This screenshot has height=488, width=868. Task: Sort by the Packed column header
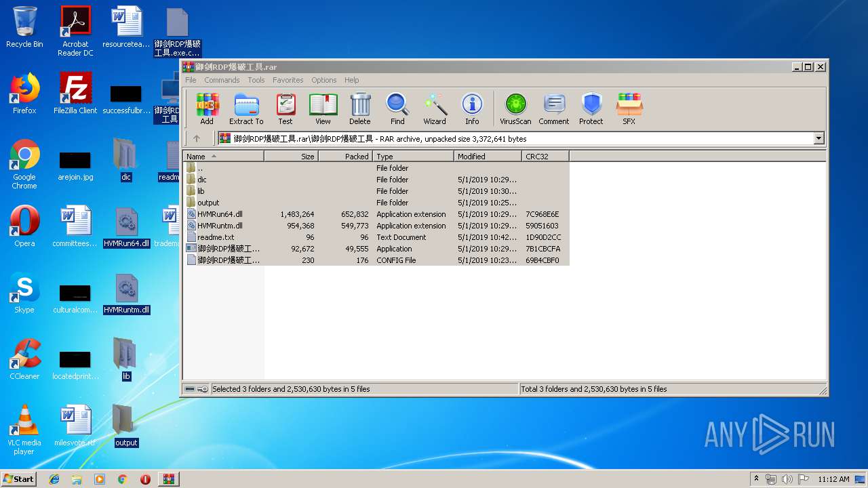[x=345, y=156]
